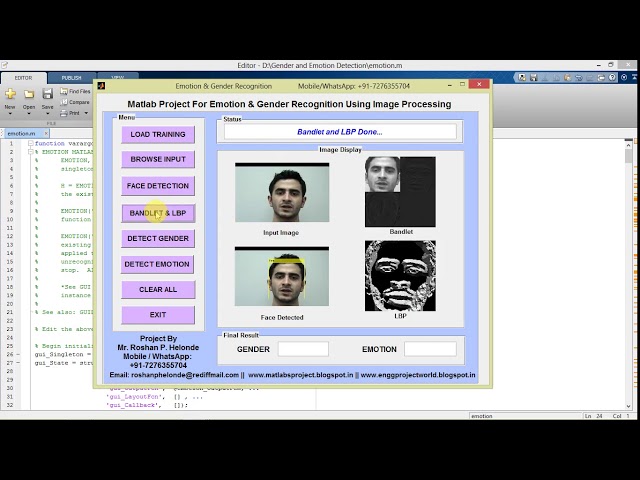
Task: Click the 'emotion' text in status bar
Action: (482, 416)
